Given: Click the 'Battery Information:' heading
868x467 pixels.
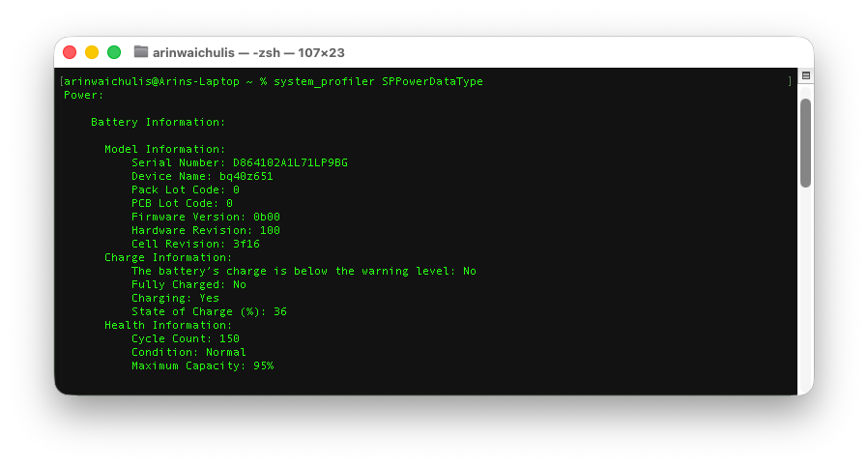Looking at the screenshot, I should (x=158, y=122).
